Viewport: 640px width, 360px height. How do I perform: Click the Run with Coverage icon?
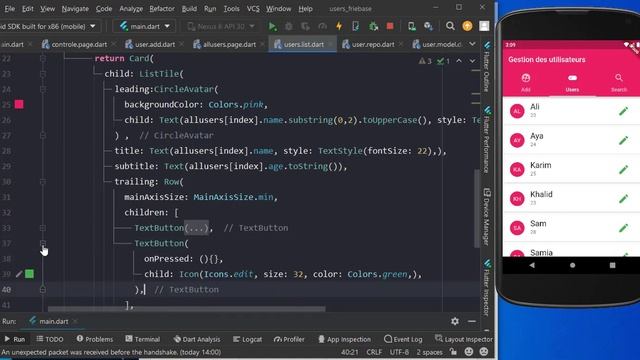[x=305, y=27]
